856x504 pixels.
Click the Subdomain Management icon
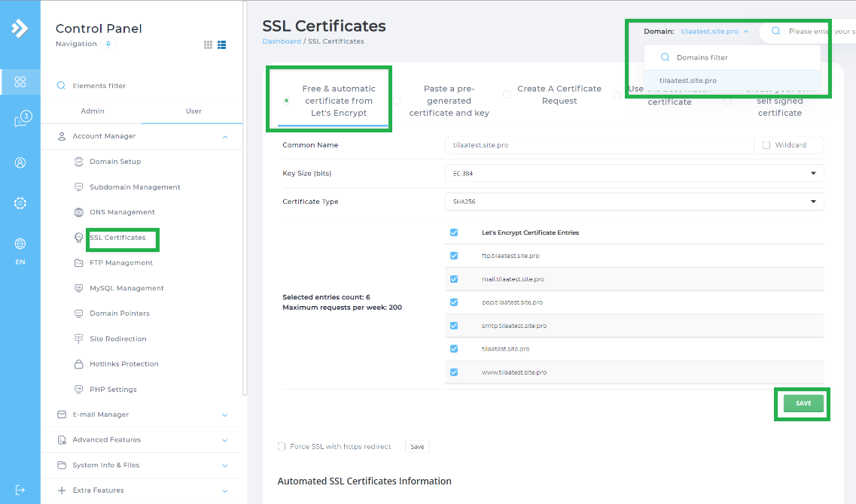coord(78,187)
